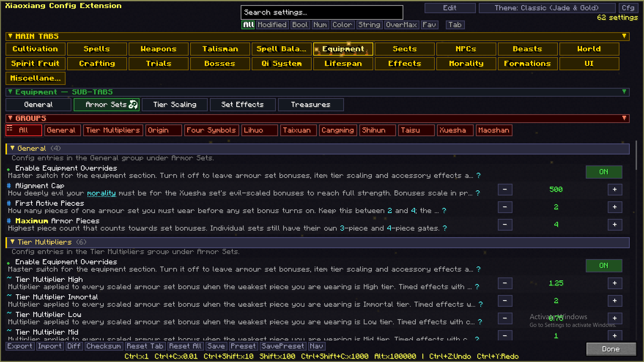Click the help question mark for Tier Multiplier Low
The image size is (644, 362).
[x=480, y=322]
